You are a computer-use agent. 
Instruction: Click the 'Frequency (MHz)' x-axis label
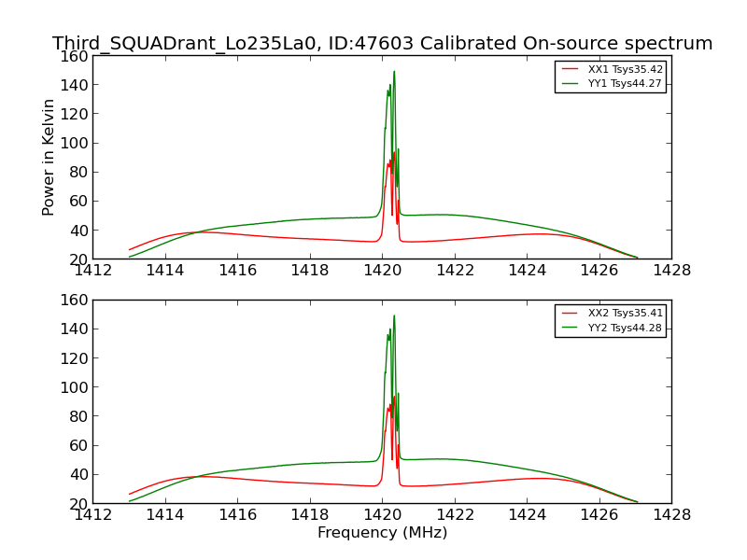pos(383,532)
